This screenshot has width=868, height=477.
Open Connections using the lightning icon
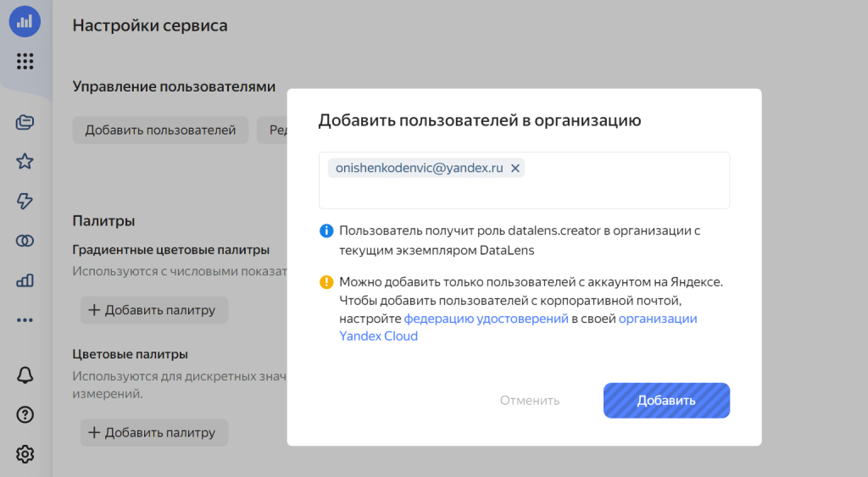[x=25, y=201]
